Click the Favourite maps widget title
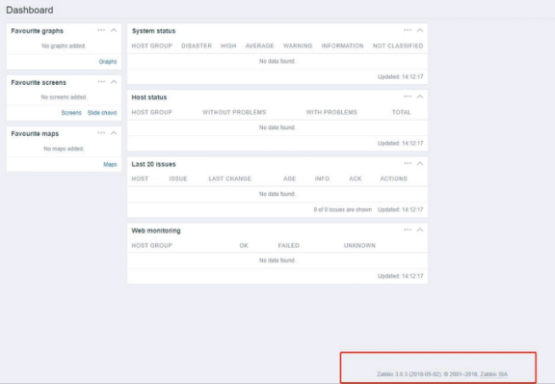This screenshot has height=385, width=555. [x=35, y=134]
